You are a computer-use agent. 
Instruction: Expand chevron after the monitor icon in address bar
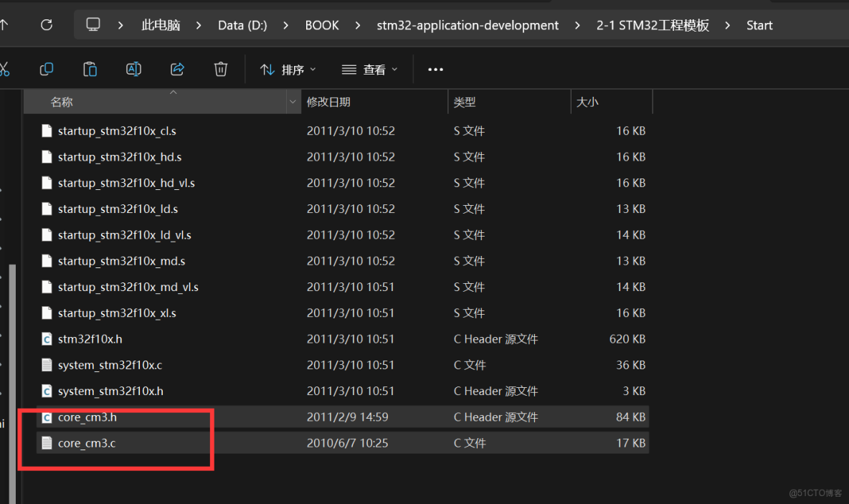pos(120,25)
